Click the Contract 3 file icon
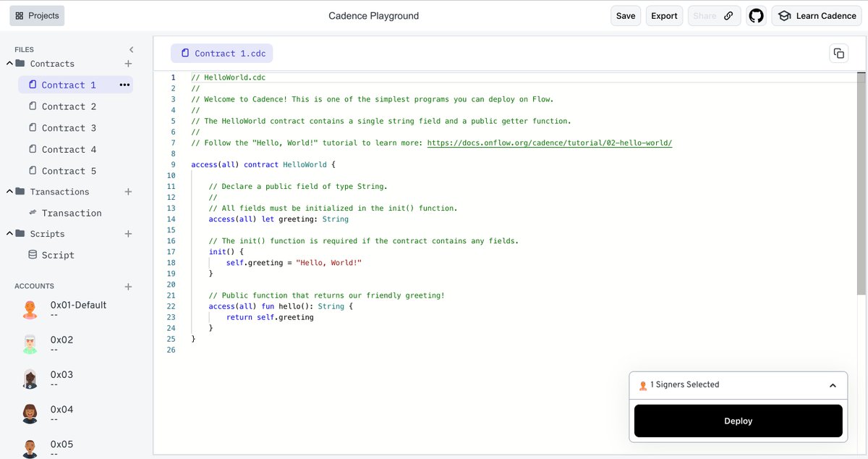Image resolution: width=868 pixels, height=459 pixels. (33, 128)
